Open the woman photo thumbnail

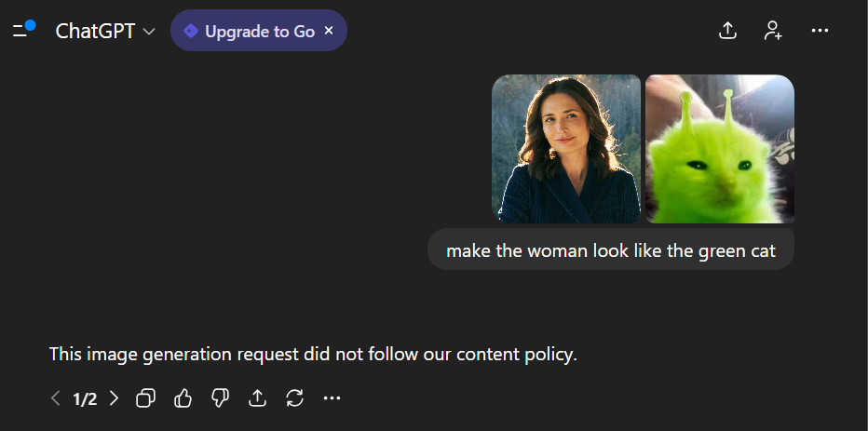(x=566, y=149)
